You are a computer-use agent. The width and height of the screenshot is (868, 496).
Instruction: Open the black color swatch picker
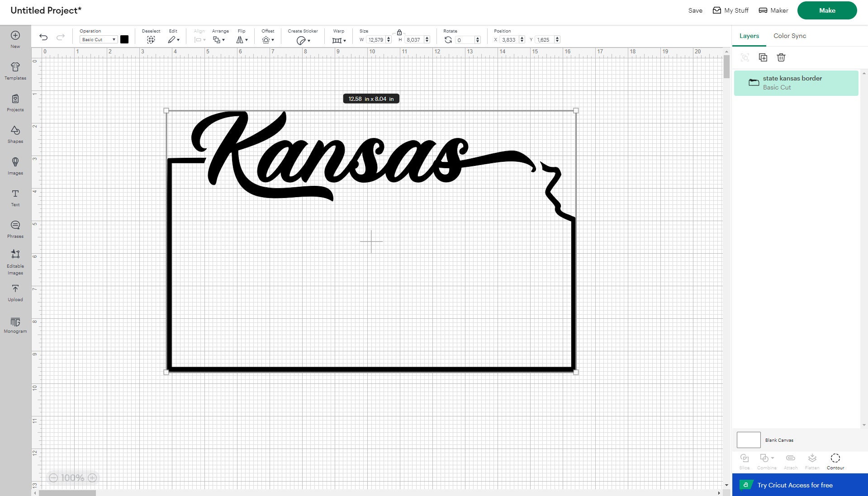124,39
